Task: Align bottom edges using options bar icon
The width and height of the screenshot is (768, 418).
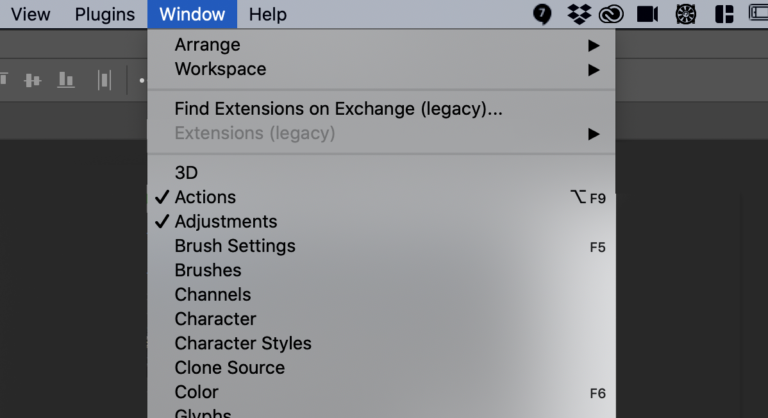Action: pos(66,80)
